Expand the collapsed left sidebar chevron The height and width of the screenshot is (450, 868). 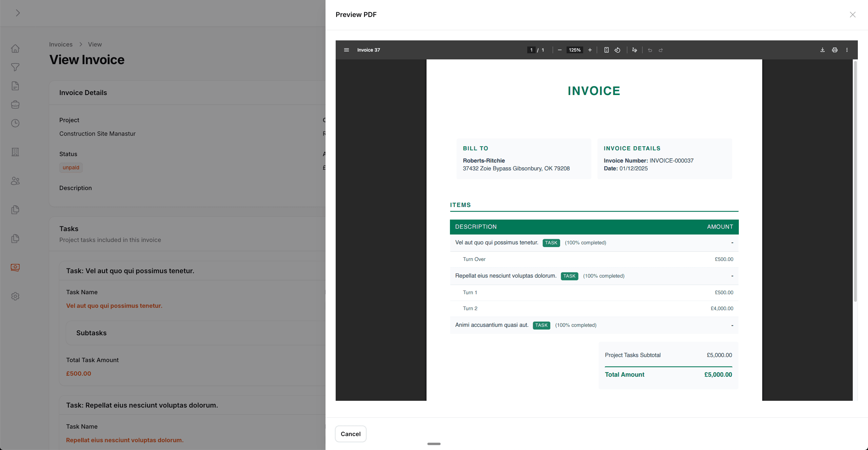18,13
